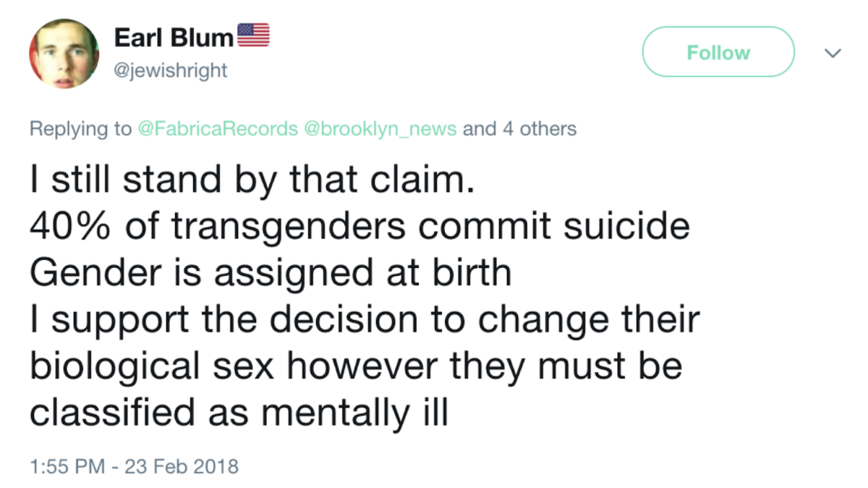Click the 'Gender is assigned at birth' line
The width and height of the screenshot is (868, 488).
click(x=270, y=275)
